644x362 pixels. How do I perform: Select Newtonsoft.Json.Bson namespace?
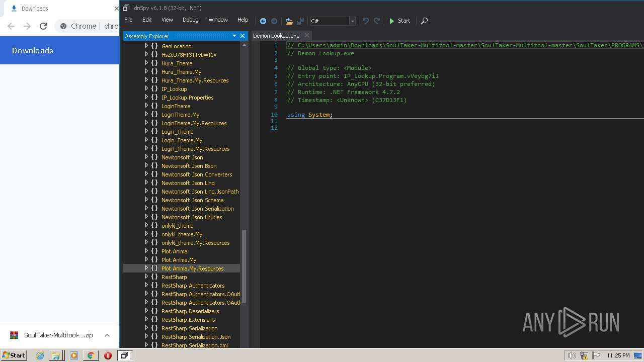pos(189,166)
